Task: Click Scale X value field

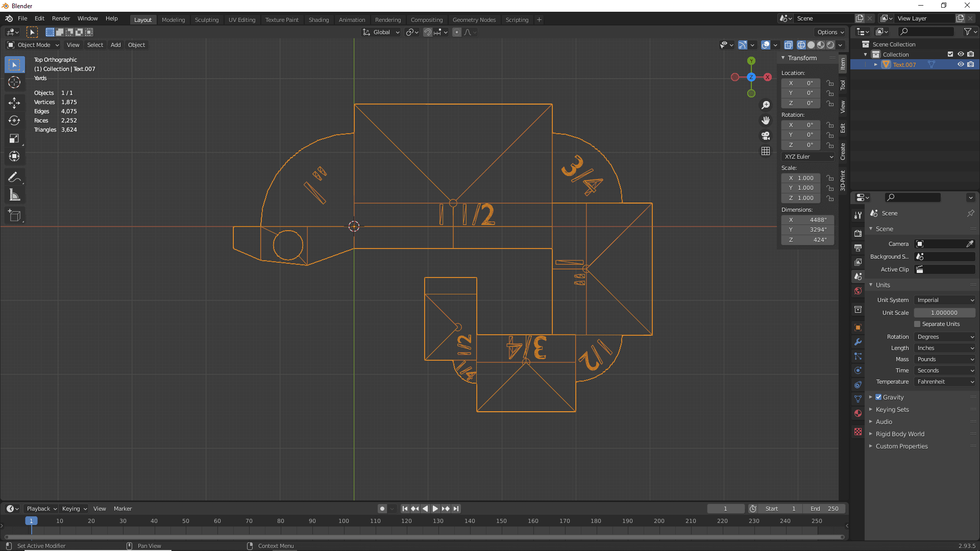Action: pyautogui.click(x=802, y=178)
